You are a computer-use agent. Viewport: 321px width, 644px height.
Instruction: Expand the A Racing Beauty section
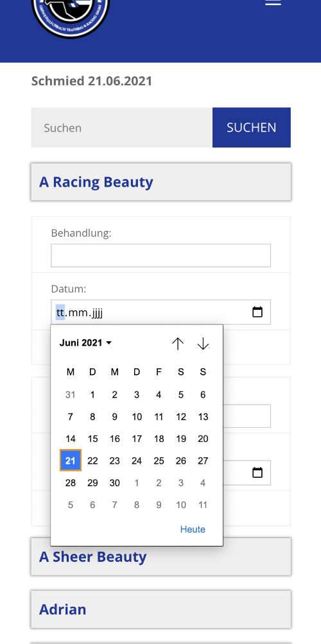(x=160, y=182)
